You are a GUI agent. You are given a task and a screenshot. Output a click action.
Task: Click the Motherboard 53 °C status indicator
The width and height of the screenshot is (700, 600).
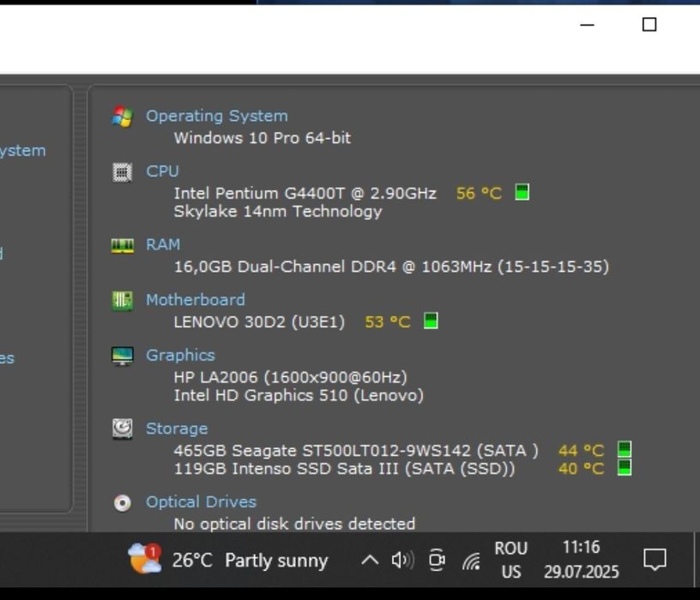(431, 321)
